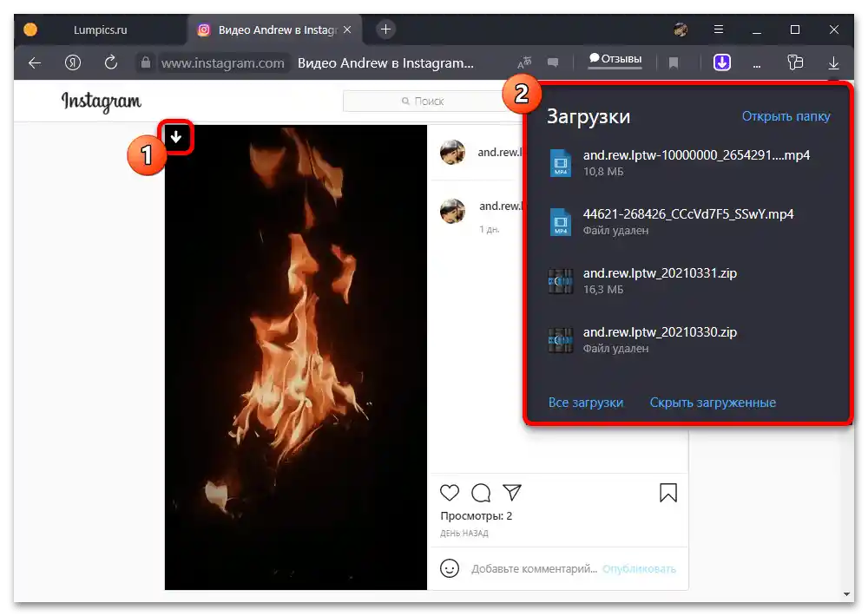Click the www.instagram.com address field

click(x=222, y=63)
